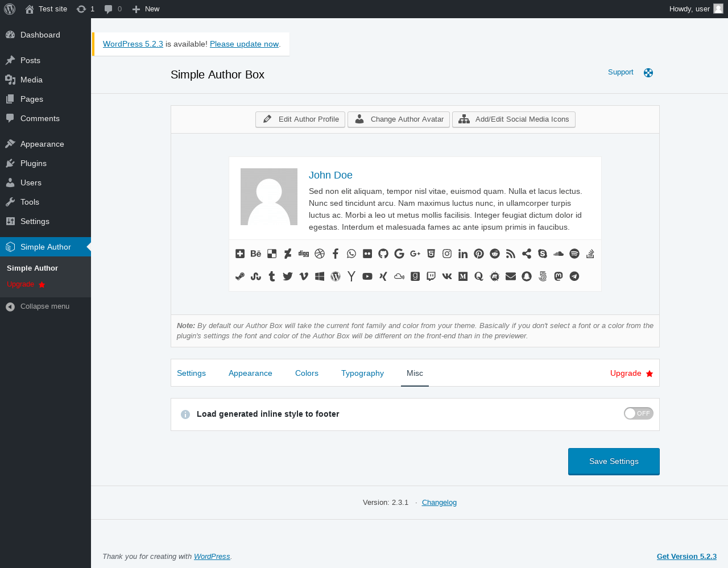Click the Google Plus social icon

(x=415, y=254)
